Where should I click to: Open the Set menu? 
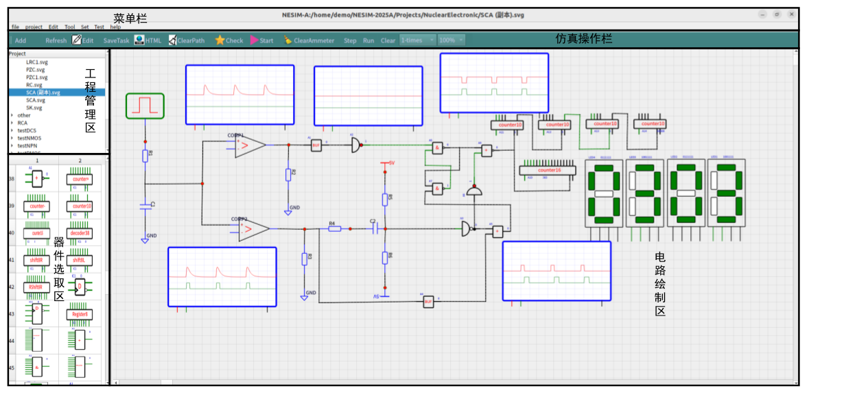(85, 27)
